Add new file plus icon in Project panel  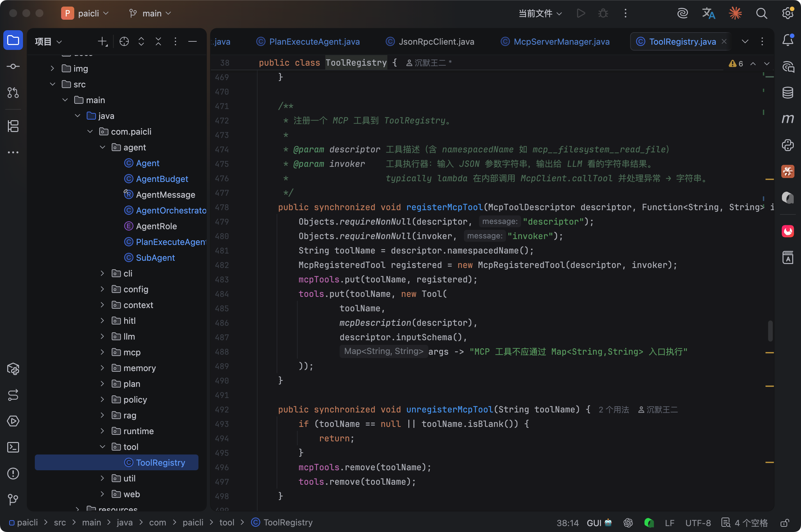102,41
